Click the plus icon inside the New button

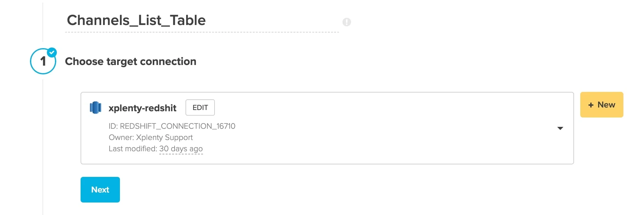(591, 105)
